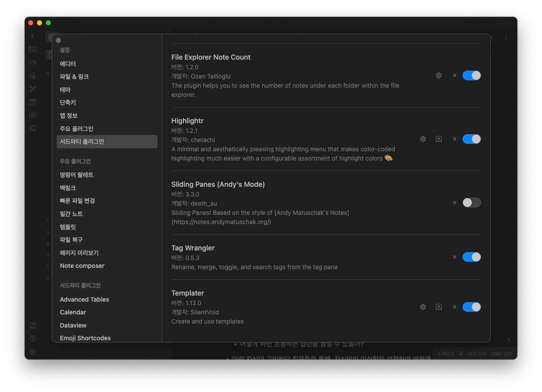Uninstall the Templater plugin
The height and width of the screenshot is (392, 542).
[x=454, y=307]
